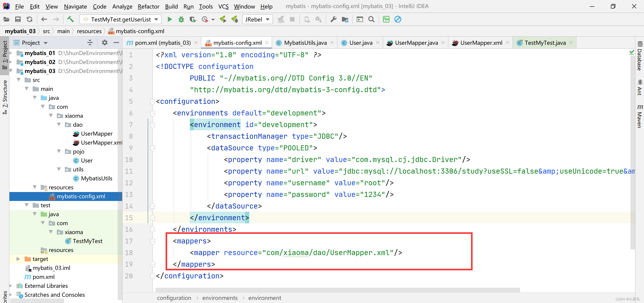Click mybatis_03 in navigation breadcrumb
Viewport: 644px width, 303px height.
20,31
